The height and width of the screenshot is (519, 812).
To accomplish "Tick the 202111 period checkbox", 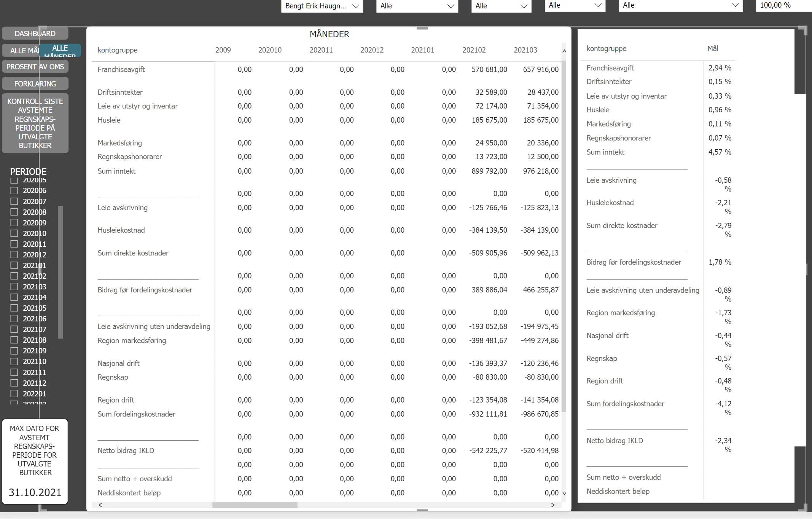I will click(x=14, y=372).
